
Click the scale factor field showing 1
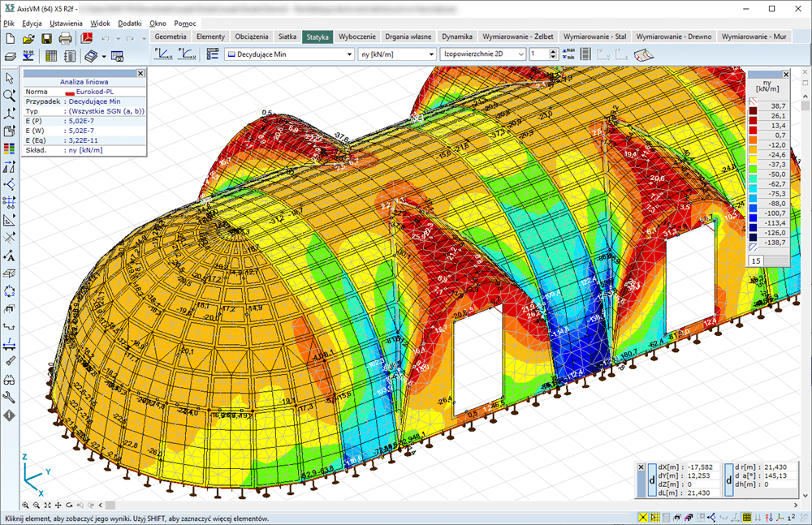click(x=538, y=54)
